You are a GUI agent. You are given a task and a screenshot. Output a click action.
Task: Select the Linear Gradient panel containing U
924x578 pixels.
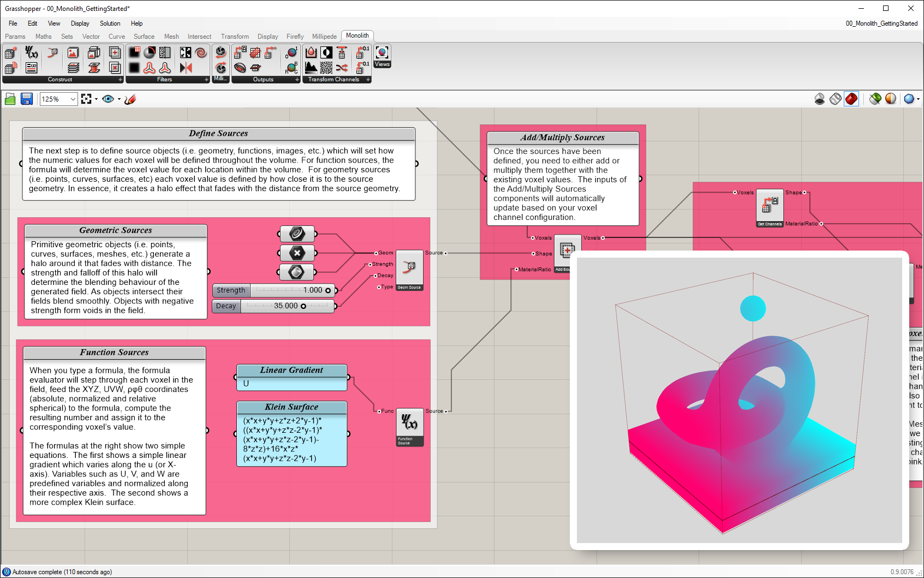[x=292, y=378]
